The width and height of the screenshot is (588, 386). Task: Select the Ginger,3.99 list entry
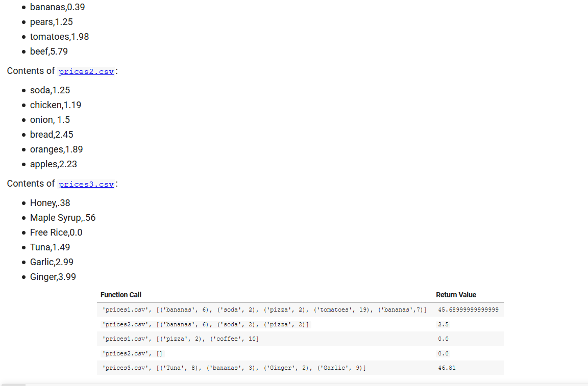[53, 276]
